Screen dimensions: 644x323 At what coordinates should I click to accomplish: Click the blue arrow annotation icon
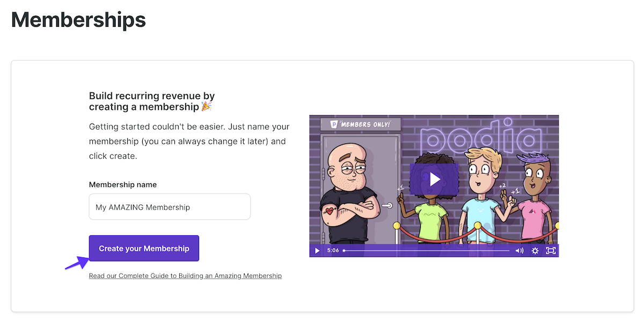point(76,263)
